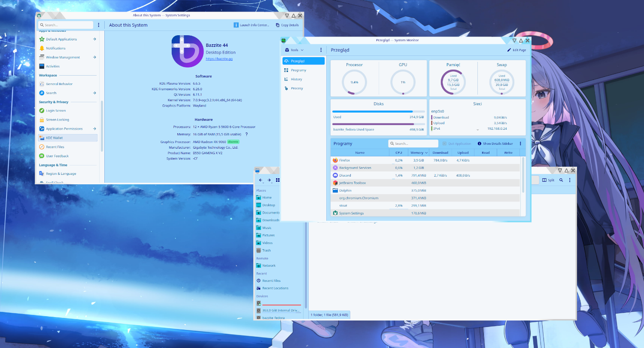Open the Programy table kebab menu
This screenshot has height=348, width=644.
pyautogui.click(x=520, y=143)
